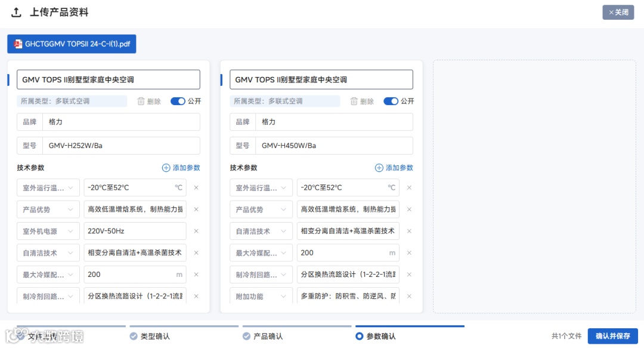Image resolution: width=644 pixels, height=348 pixels.
Task: Open 室外机电源 parameter dropdown
Action: (48, 231)
